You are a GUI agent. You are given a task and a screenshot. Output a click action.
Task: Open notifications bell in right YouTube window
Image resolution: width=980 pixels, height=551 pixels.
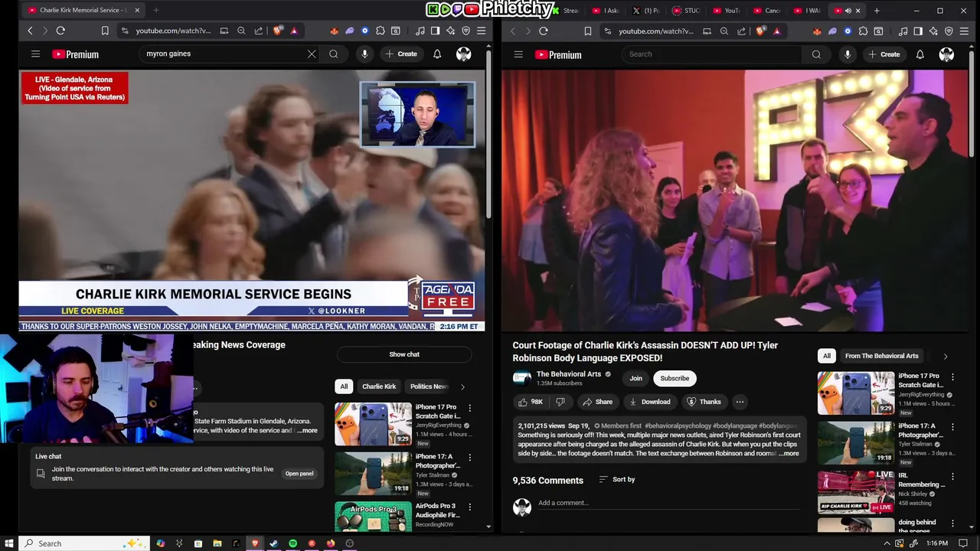point(920,54)
